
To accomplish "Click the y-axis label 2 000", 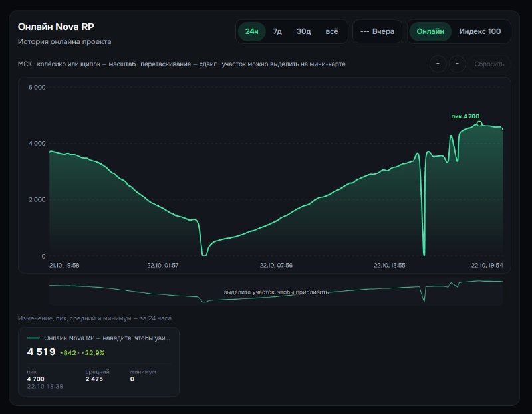I will click(x=37, y=199).
